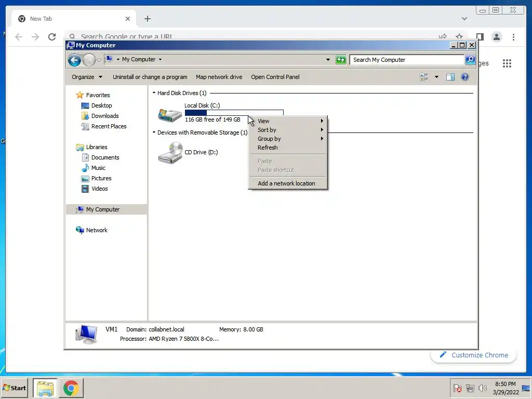Close the Chrome New Tab tab
Screen dimensions: 532x399
(x=128, y=19)
